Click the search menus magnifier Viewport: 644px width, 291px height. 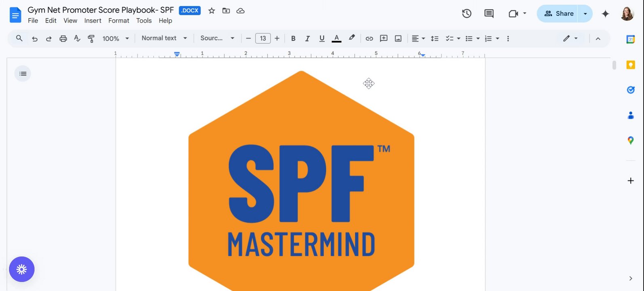click(19, 38)
